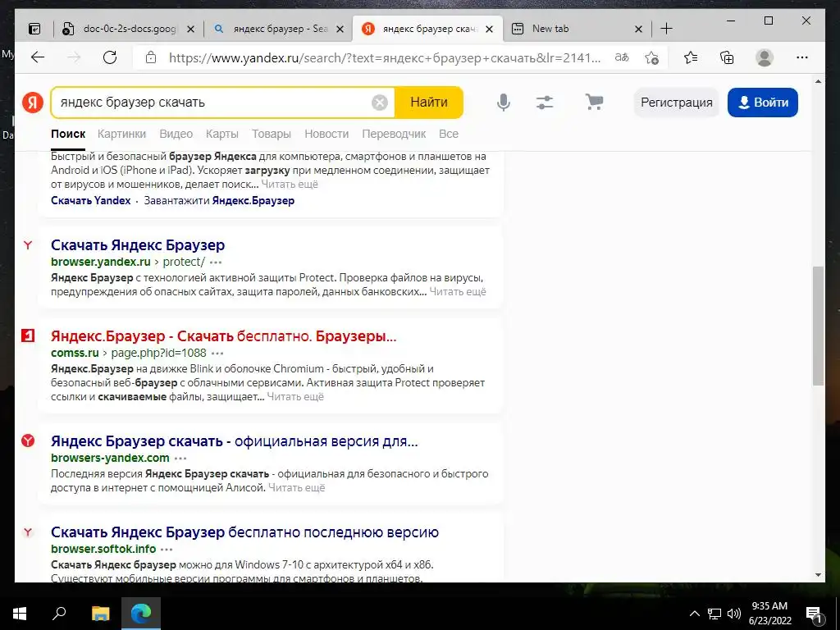
Task: Expand 'Читать ещё' in browsers-yandex.com snippet
Action: [x=297, y=488]
